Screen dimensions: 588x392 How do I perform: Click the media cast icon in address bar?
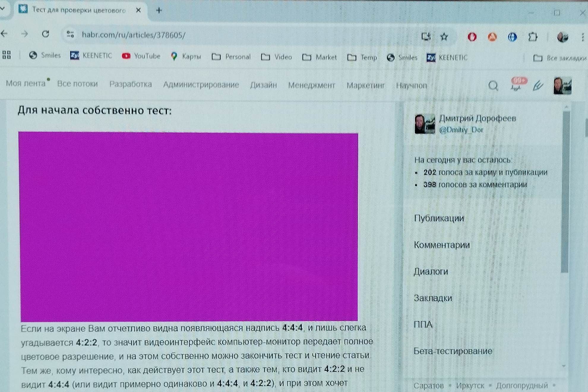pos(426,36)
